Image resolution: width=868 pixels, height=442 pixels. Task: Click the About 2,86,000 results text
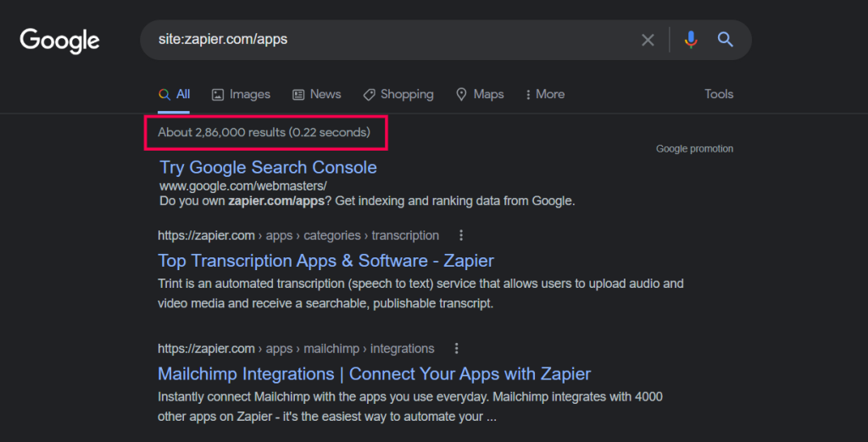[x=264, y=132]
